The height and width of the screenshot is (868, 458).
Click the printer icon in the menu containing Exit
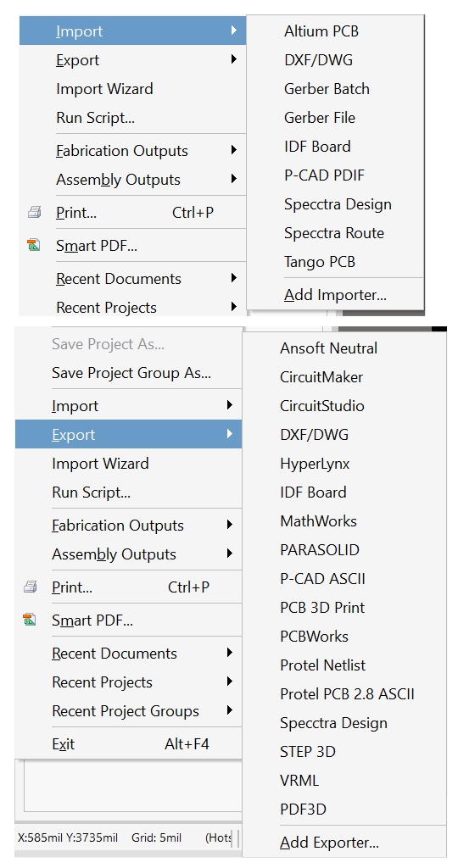(30, 587)
